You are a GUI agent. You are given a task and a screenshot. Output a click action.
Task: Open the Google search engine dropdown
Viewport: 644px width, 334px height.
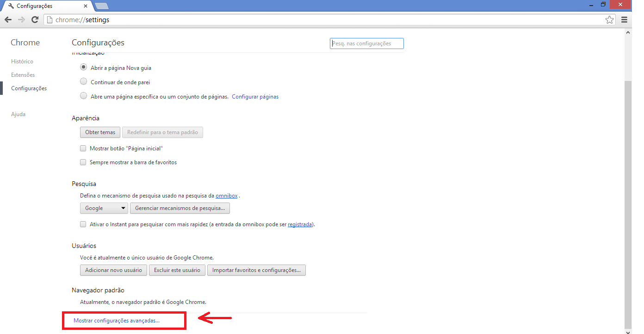pyautogui.click(x=105, y=208)
